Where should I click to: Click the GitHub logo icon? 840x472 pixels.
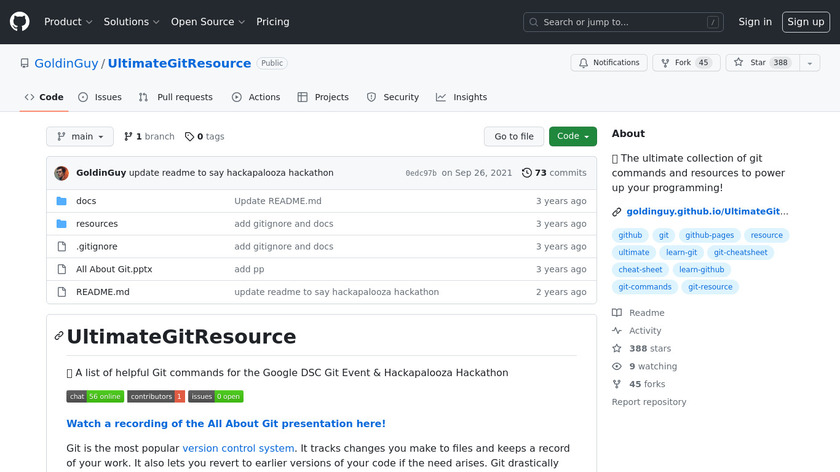click(x=20, y=21)
